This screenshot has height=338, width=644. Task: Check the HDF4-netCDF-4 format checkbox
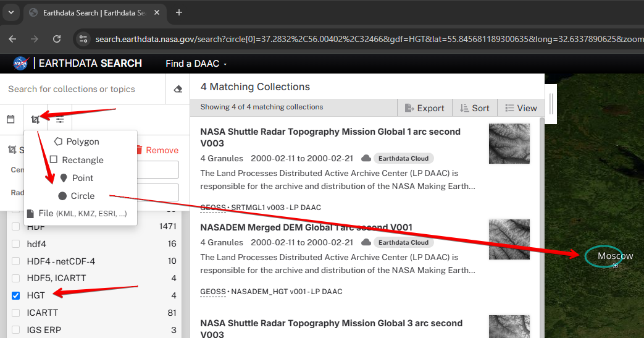[x=15, y=261]
